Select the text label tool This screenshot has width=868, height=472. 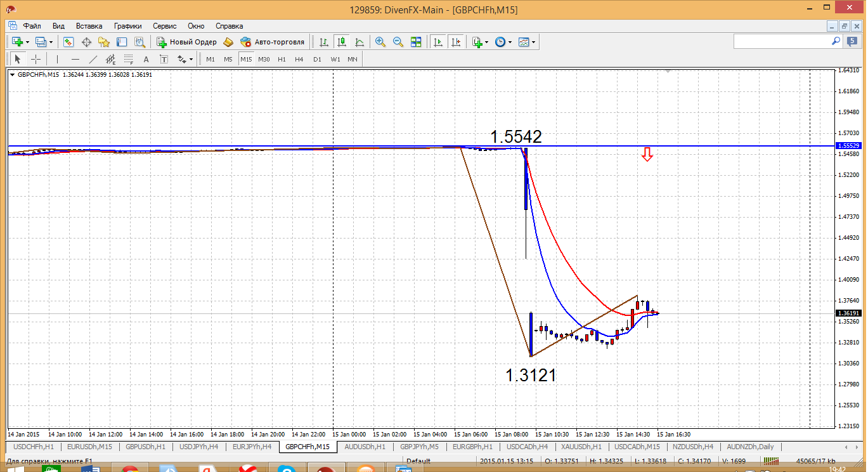click(146, 59)
